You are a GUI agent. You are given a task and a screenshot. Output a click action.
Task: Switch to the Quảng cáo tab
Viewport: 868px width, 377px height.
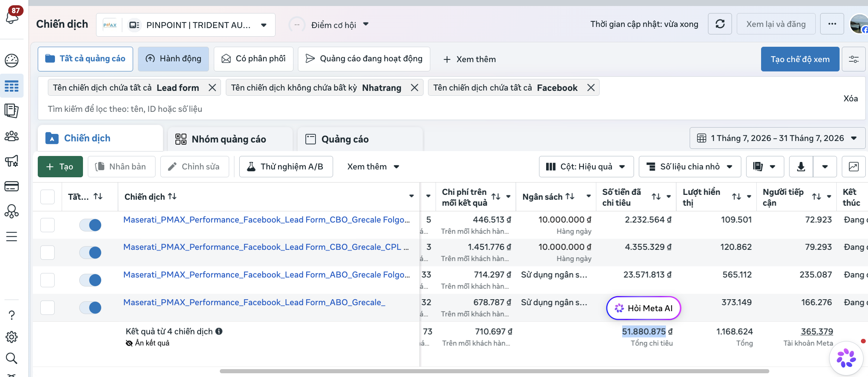[x=360, y=139]
